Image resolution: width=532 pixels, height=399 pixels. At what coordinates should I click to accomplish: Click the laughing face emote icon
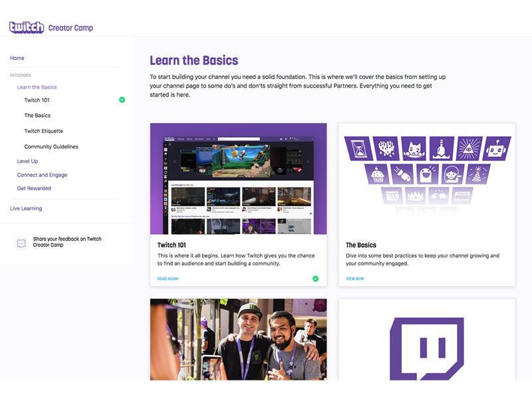[427, 174]
